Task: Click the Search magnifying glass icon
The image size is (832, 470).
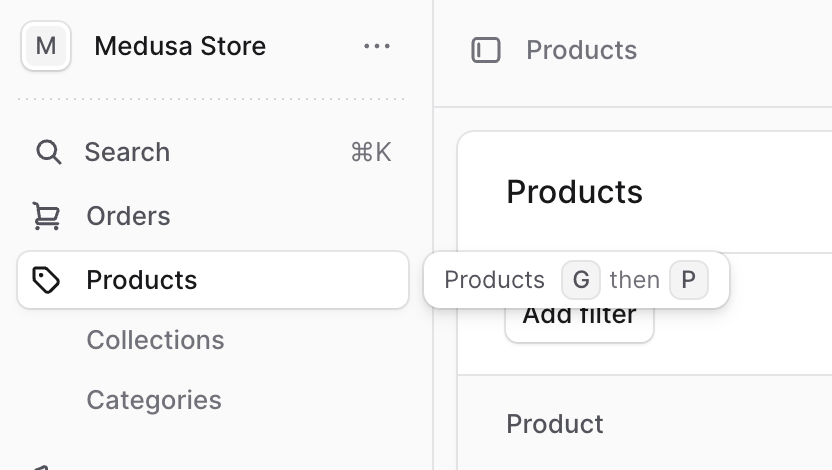Action: (48, 152)
